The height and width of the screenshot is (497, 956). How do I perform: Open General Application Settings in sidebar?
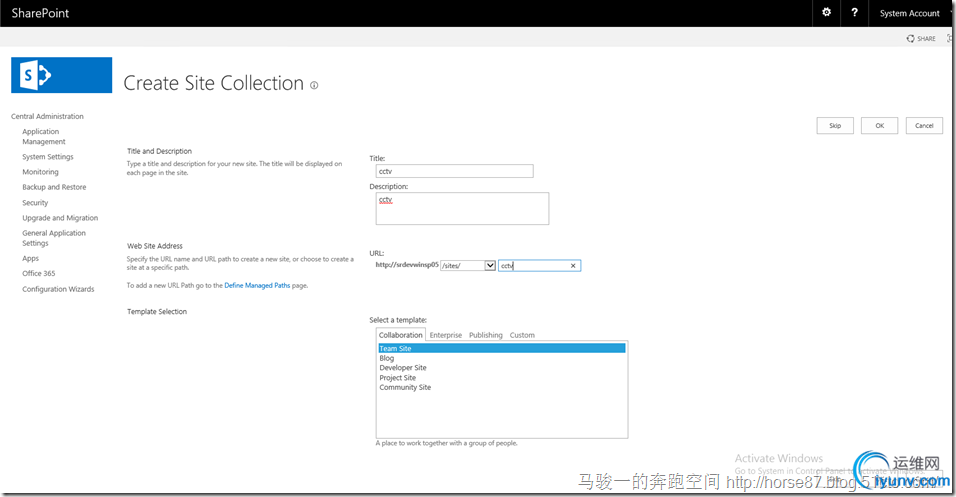click(54, 238)
